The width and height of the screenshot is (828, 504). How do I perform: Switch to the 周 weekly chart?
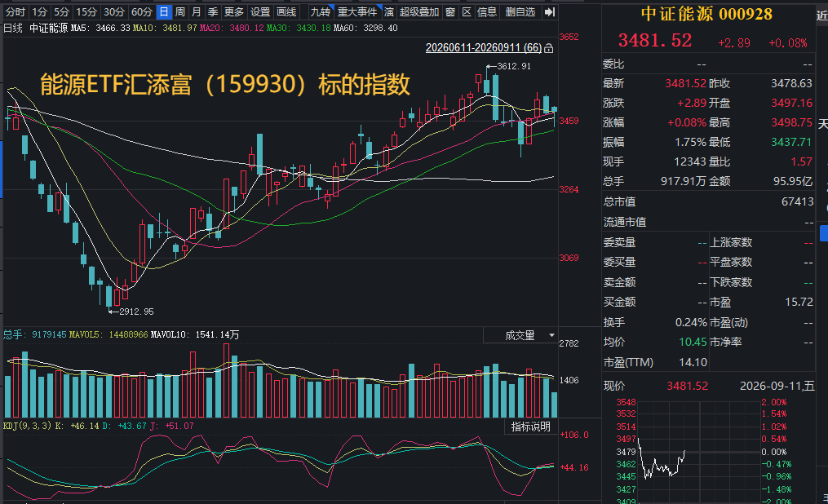pyautogui.click(x=180, y=11)
